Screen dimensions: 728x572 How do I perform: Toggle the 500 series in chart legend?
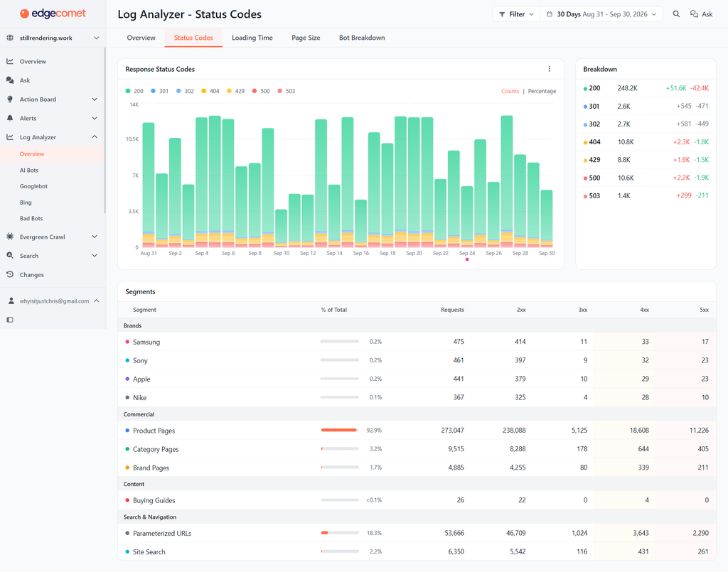(x=261, y=91)
